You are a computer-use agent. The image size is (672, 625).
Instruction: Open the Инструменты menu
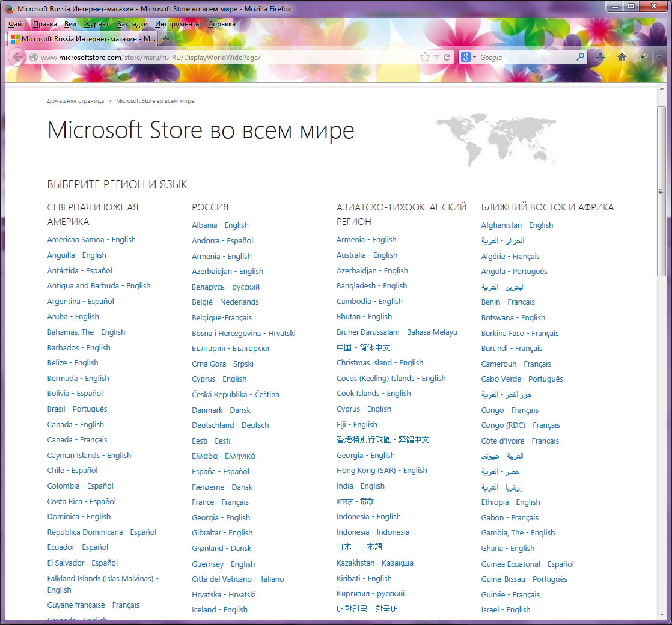(x=178, y=24)
